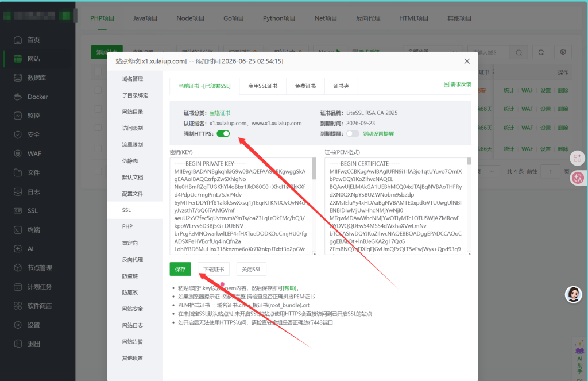588x381 pixels.
Task: Click the search magnifier icon
Action: (519, 52)
